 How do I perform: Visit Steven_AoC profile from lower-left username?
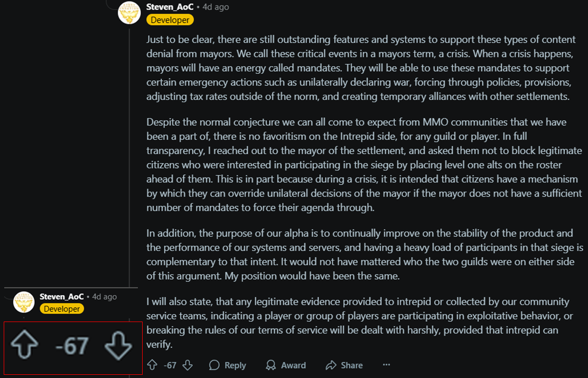(x=61, y=297)
